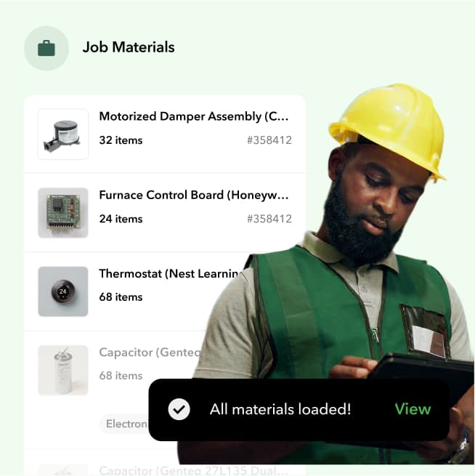
Task: Select the Furnace Control Board title
Action: click(x=194, y=195)
